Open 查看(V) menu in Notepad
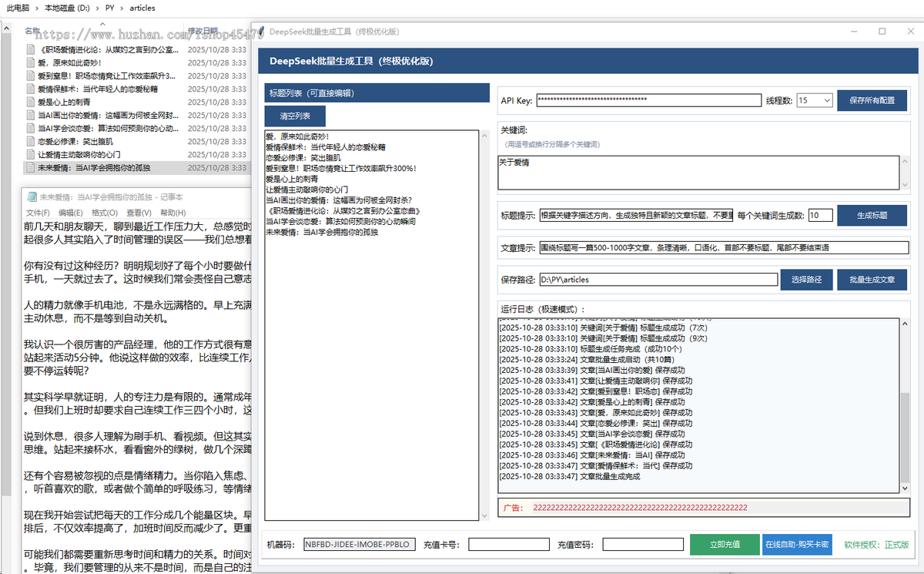The width and height of the screenshot is (924, 574). (x=139, y=213)
